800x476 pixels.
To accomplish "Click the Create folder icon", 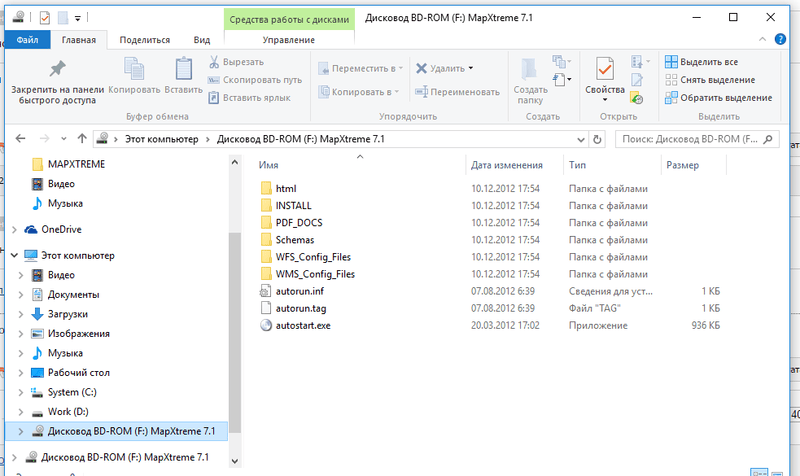I will tap(530, 70).
